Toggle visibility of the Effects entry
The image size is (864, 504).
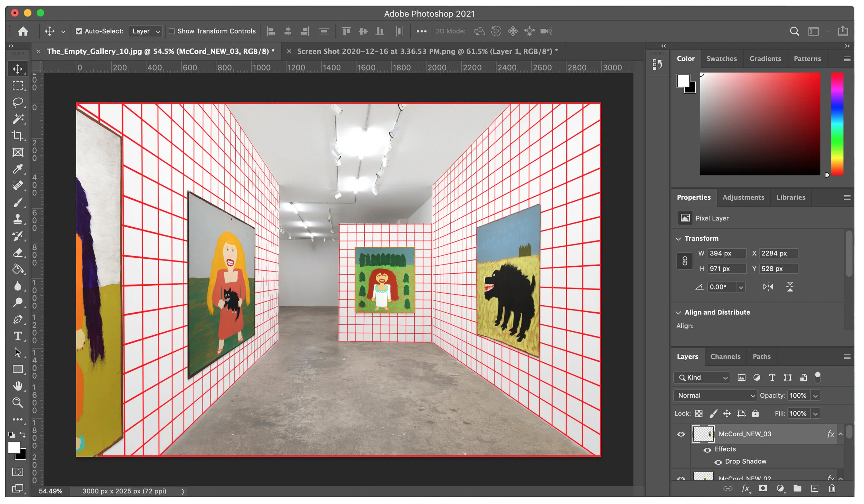[x=707, y=450]
